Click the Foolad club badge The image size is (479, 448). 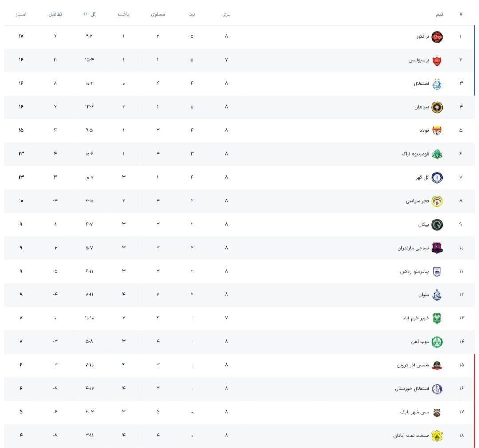pyautogui.click(x=437, y=131)
